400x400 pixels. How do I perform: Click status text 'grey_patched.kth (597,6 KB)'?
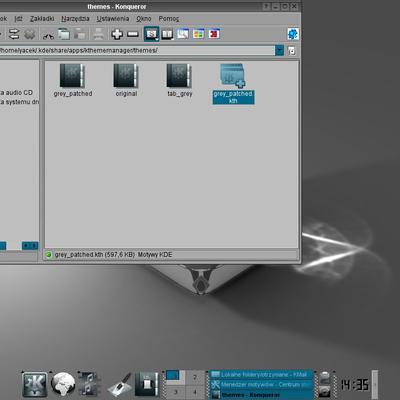pos(95,255)
